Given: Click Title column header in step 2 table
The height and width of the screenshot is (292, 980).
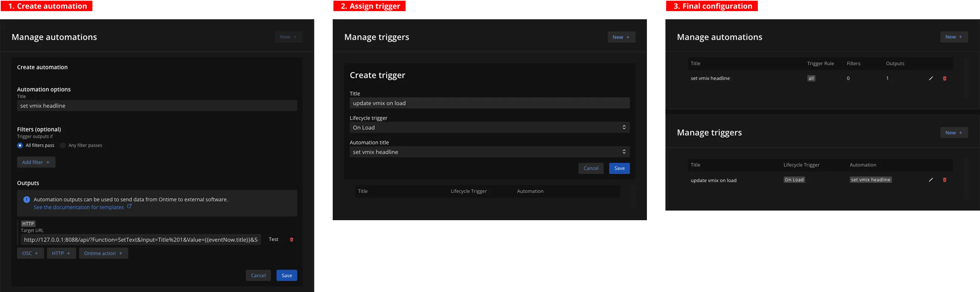Looking at the screenshot, I should (363, 191).
